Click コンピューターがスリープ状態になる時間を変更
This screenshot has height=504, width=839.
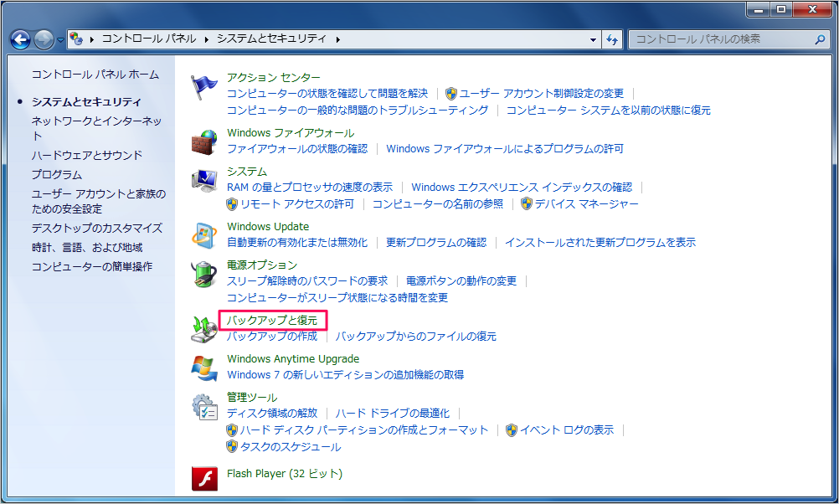coord(337,297)
